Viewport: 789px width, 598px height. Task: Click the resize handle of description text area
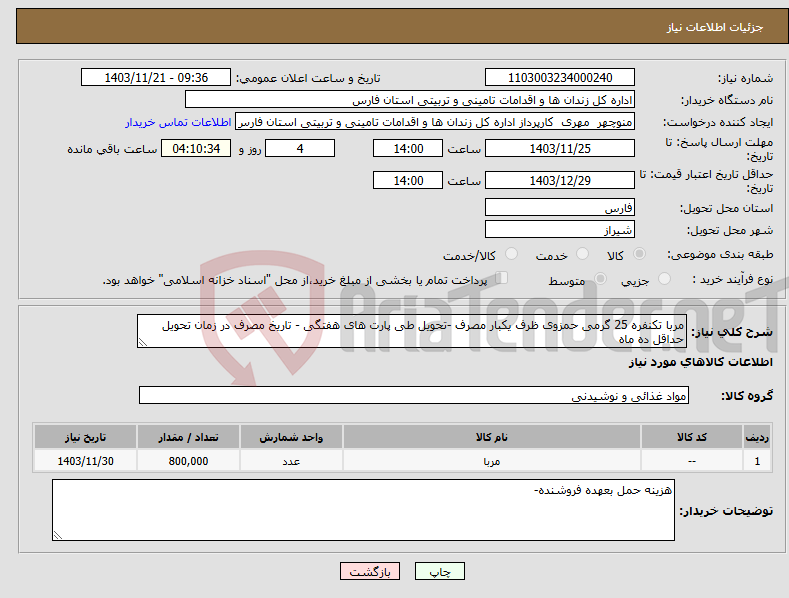(143, 343)
